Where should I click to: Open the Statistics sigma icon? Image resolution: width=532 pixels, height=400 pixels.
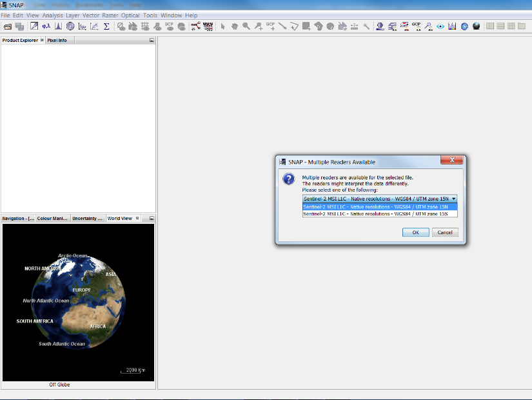pos(106,26)
